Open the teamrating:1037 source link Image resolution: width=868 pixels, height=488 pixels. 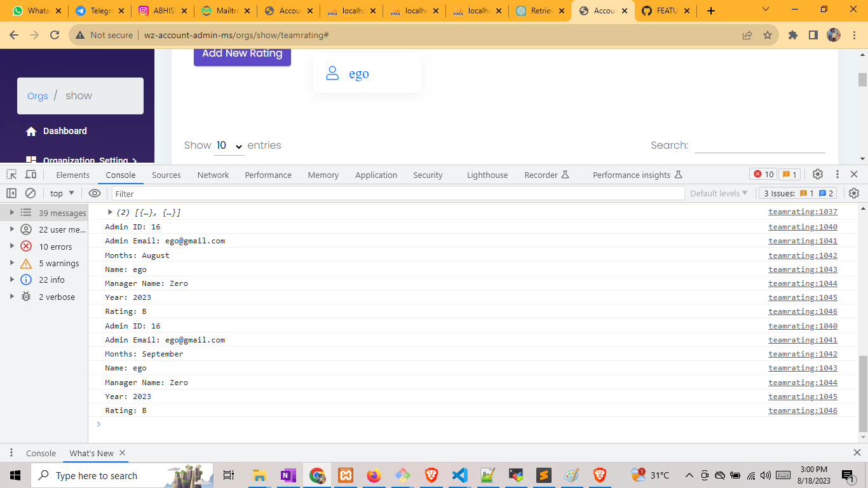[x=803, y=212]
